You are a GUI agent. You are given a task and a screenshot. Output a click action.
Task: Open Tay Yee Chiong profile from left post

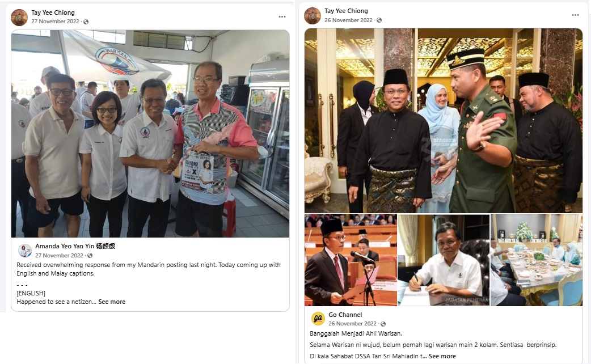(53, 13)
